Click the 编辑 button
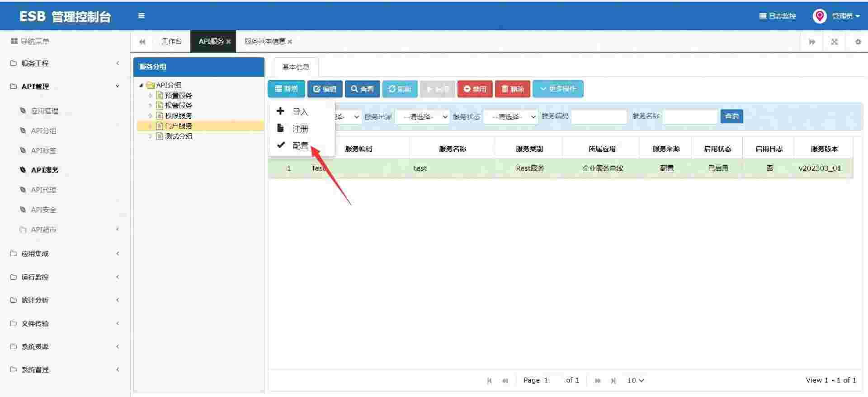Image resolution: width=868 pixels, height=397 pixels. tap(325, 89)
